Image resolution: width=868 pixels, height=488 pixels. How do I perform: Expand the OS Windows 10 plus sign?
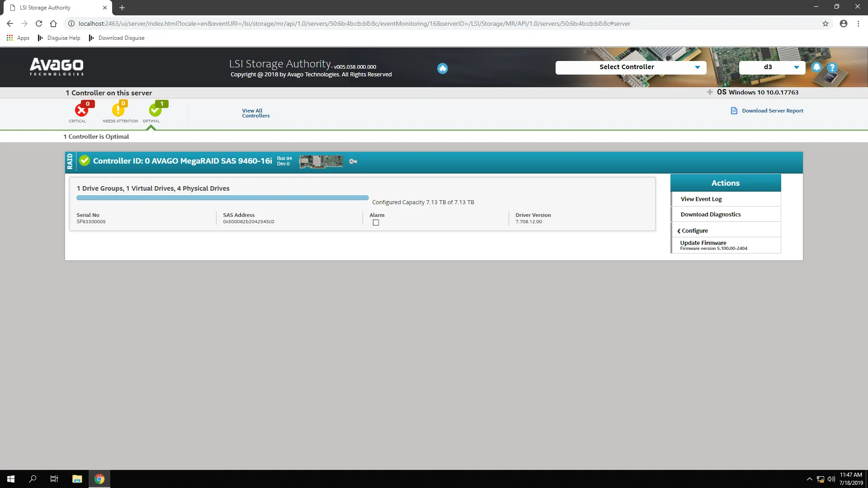[x=710, y=92]
